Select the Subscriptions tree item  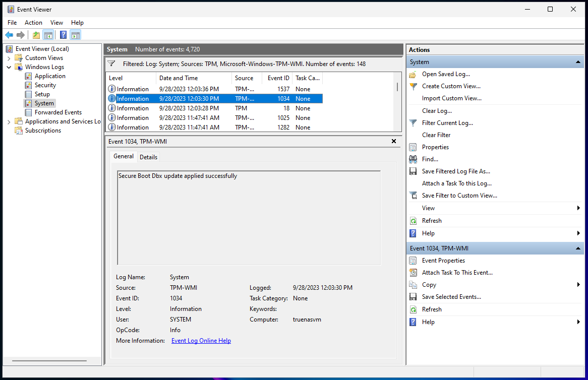point(43,131)
